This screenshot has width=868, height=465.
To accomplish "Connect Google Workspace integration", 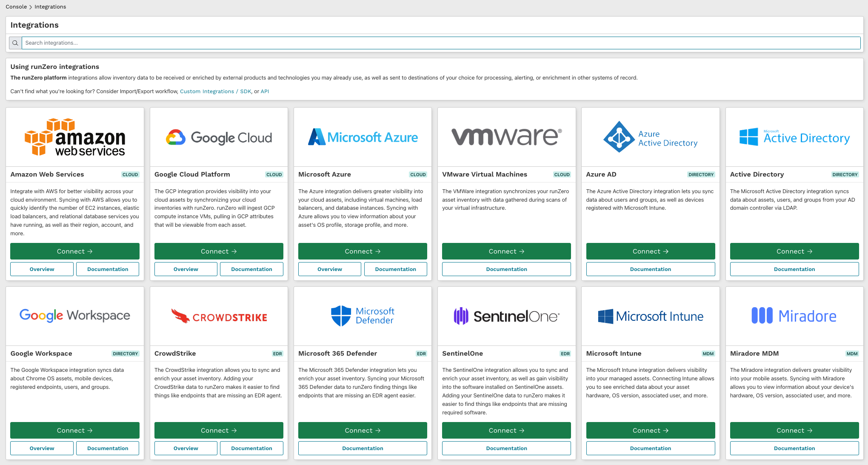I will pyautogui.click(x=75, y=431).
